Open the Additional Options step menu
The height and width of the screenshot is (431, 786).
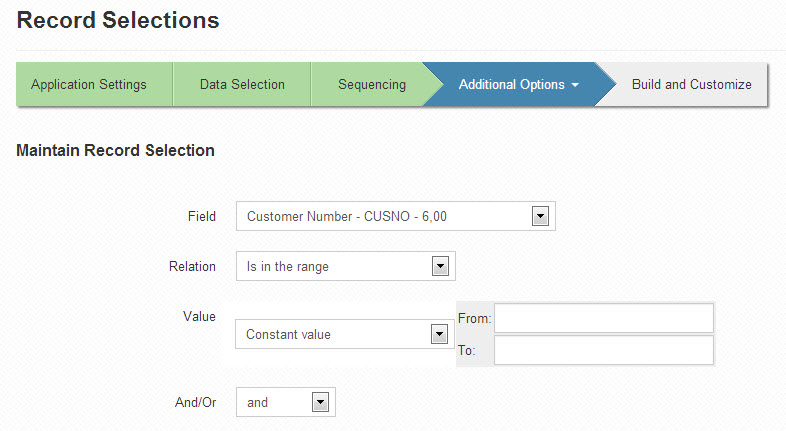pyautogui.click(x=518, y=84)
